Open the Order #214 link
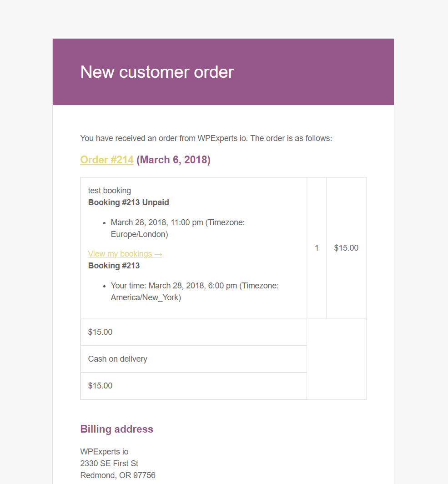 point(106,160)
